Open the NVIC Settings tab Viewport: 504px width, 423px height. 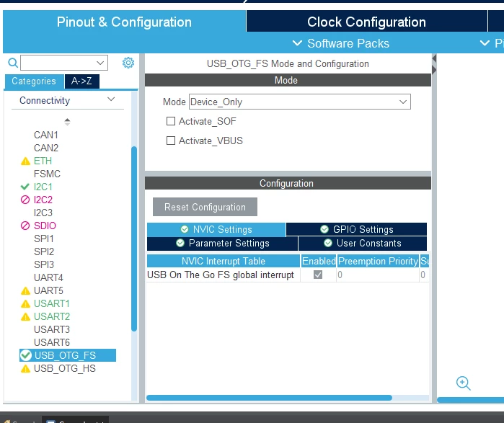pyautogui.click(x=216, y=229)
